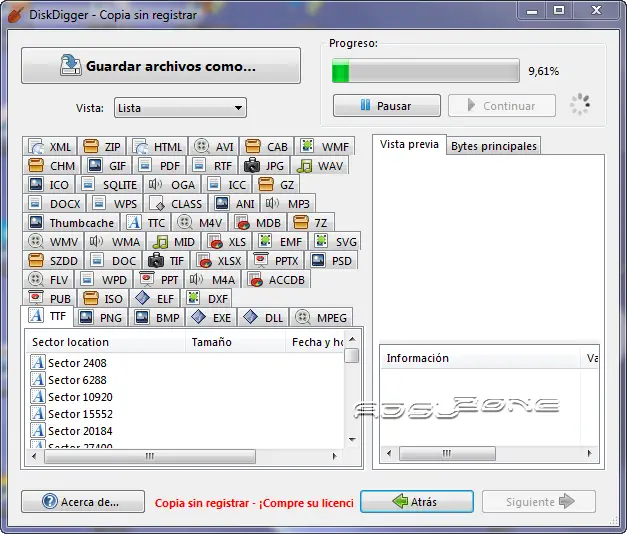Click the WMF image icon
The height and width of the screenshot is (534, 627).
coord(307,146)
